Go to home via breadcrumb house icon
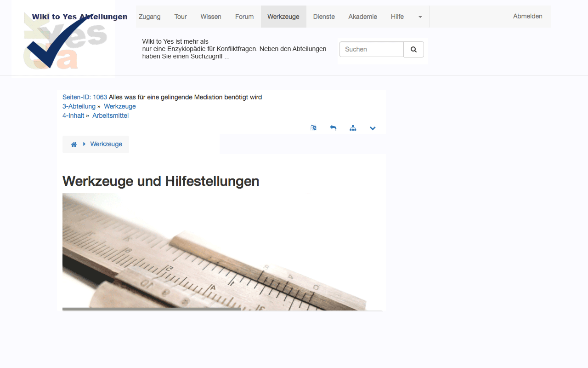The height and width of the screenshot is (368, 588). [x=74, y=144]
